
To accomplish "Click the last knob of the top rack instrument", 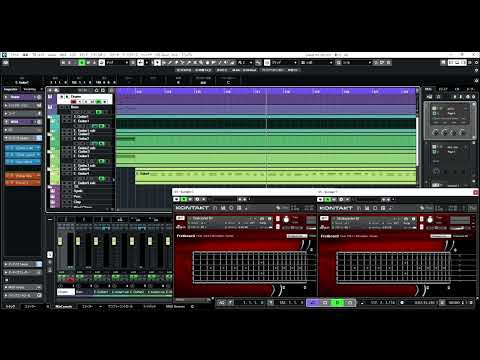I will [x=463, y=133].
